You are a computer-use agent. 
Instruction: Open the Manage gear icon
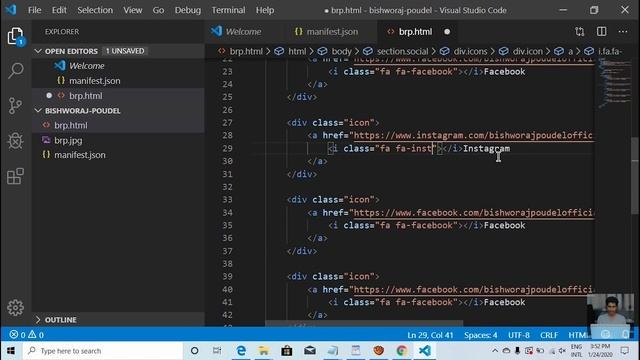pyautogui.click(x=16, y=307)
